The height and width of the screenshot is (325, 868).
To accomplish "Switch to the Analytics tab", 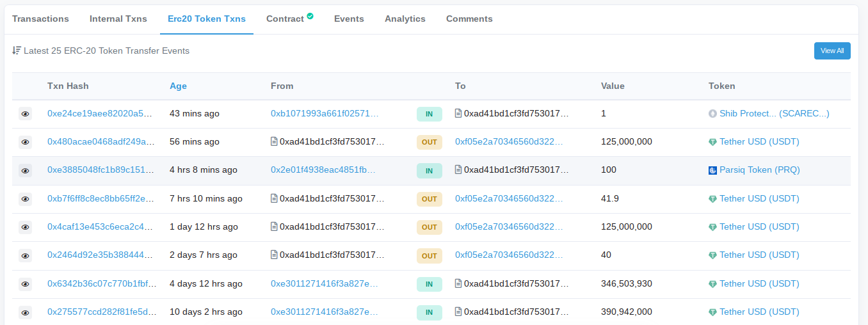I will pos(405,19).
